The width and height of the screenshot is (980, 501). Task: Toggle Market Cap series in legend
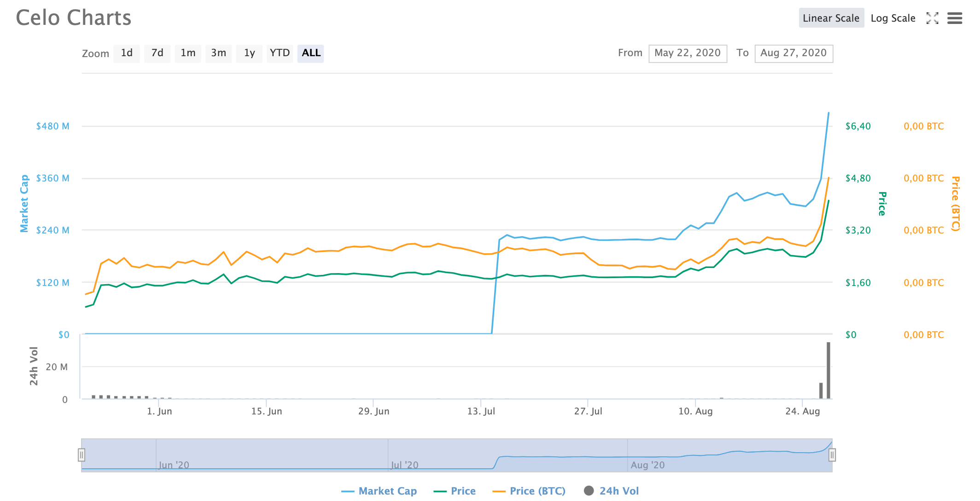387,491
